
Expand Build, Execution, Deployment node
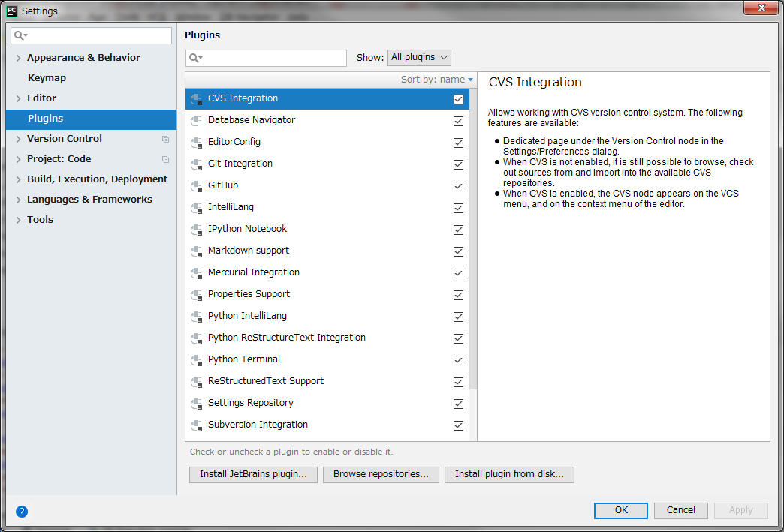(19, 179)
